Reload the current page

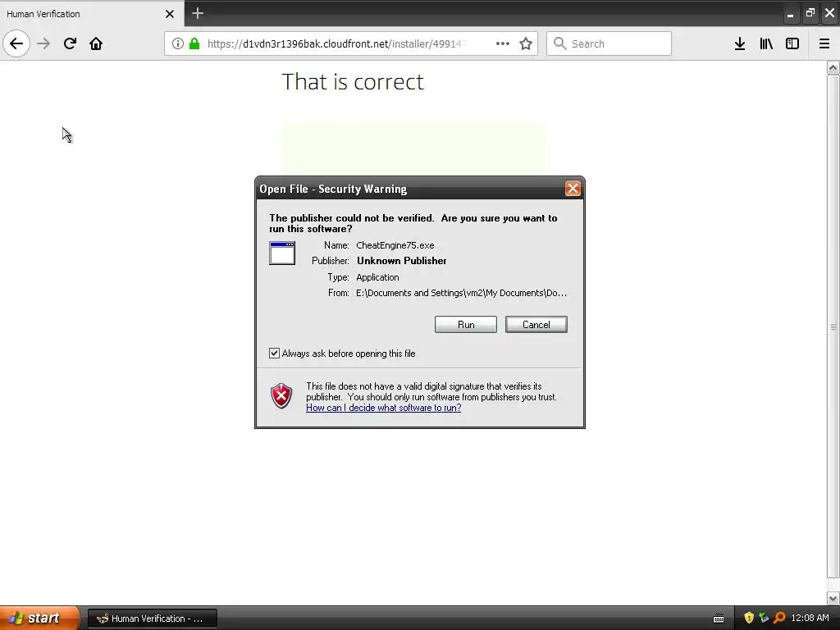click(70, 43)
